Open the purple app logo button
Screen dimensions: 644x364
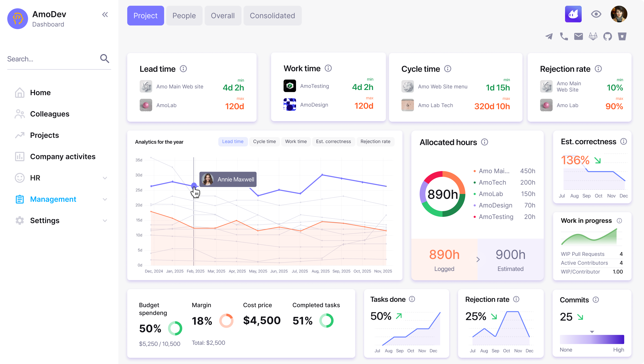573,14
